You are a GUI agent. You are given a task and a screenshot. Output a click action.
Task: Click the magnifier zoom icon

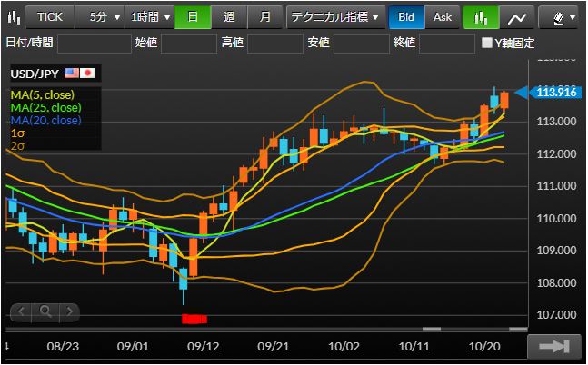45,311
